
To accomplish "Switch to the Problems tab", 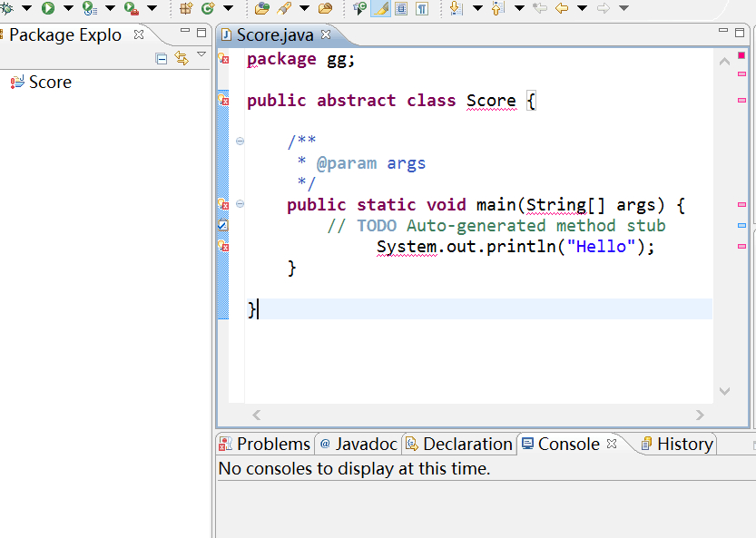I will click(264, 444).
